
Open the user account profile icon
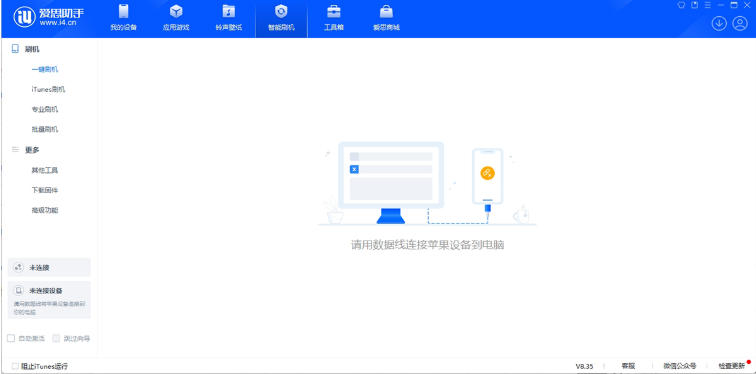click(x=740, y=24)
